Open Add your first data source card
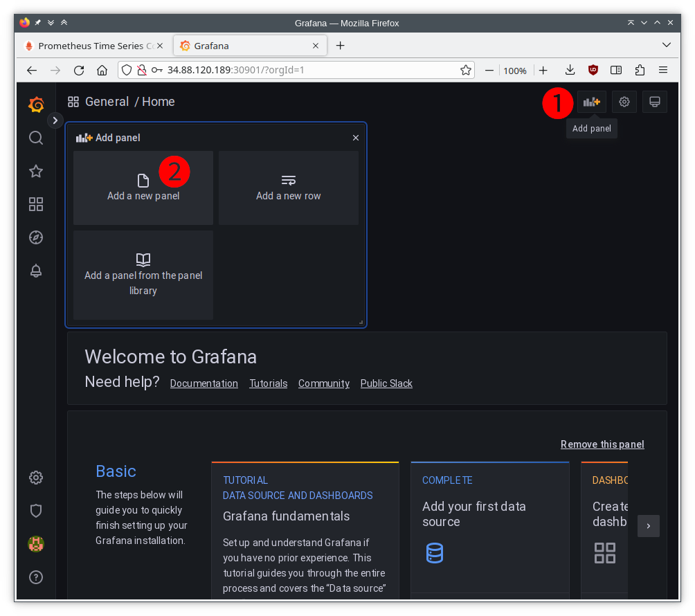 coord(490,530)
